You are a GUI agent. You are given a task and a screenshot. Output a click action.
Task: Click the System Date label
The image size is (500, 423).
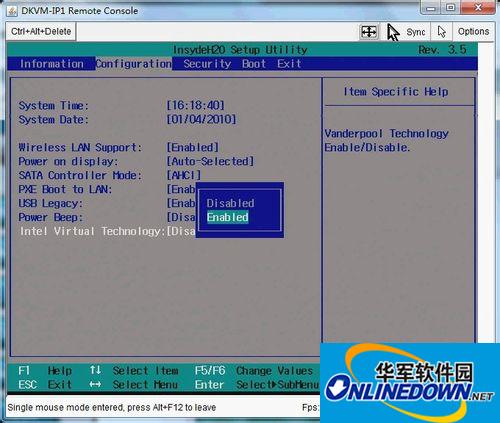pyautogui.click(x=54, y=119)
